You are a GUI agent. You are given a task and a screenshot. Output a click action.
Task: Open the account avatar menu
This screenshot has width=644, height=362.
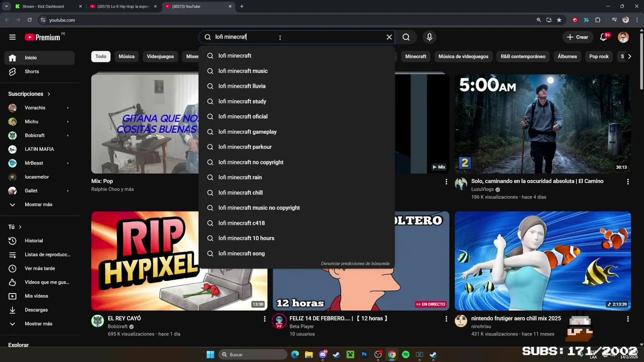(x=623, y=37)
